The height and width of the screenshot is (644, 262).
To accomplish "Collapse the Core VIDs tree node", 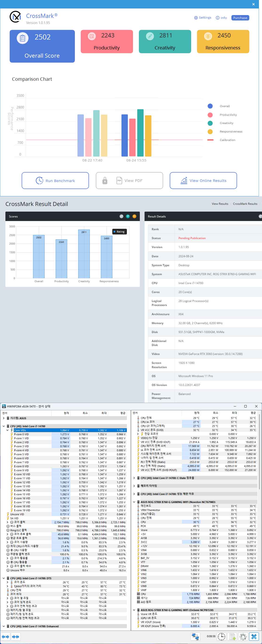I will (8, 430).
